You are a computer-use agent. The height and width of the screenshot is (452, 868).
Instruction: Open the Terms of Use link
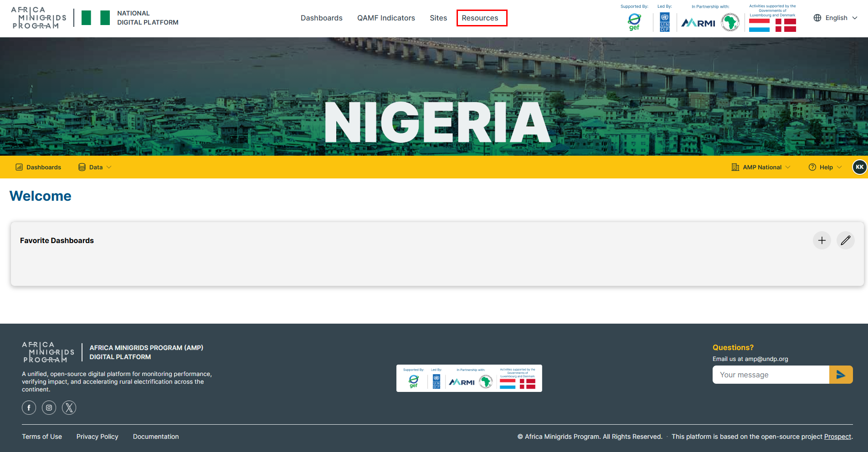tap(42, 437)
